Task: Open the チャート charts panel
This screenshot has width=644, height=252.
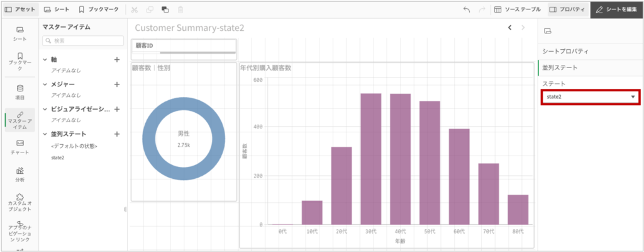Action: [x=19, y=147]
